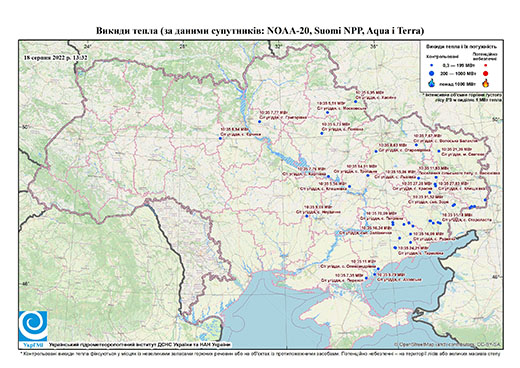Click the 21,26 MW heat emission marker

point(439,151)
